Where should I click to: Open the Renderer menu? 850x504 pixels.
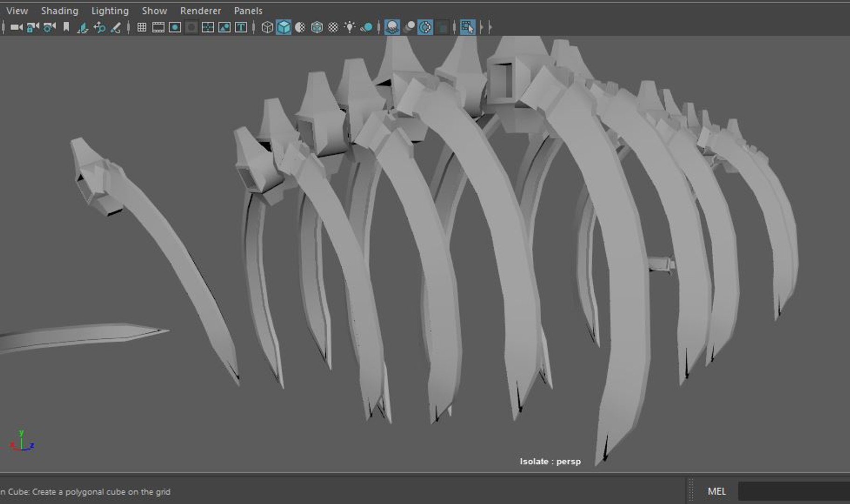click(201, 10)
